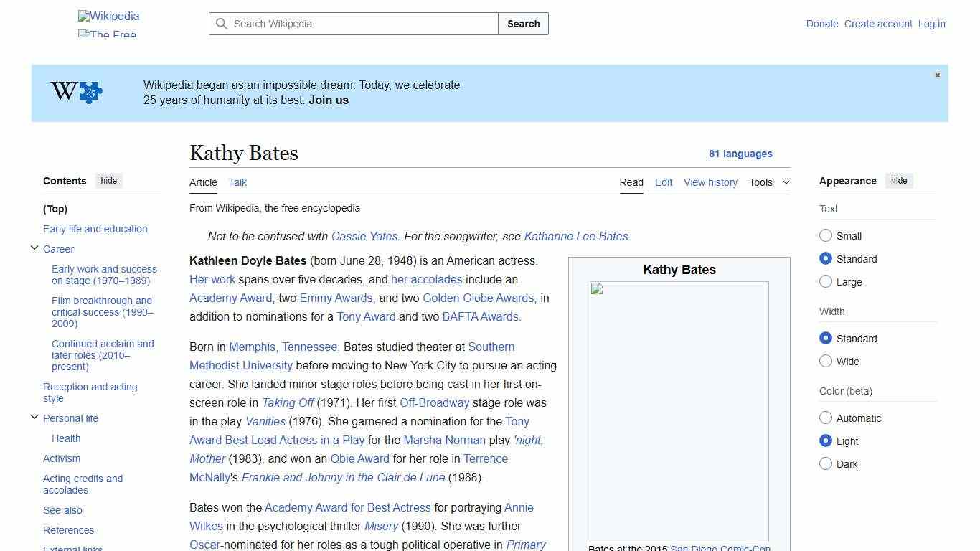Switch to the Talk tab

[237, 182]
